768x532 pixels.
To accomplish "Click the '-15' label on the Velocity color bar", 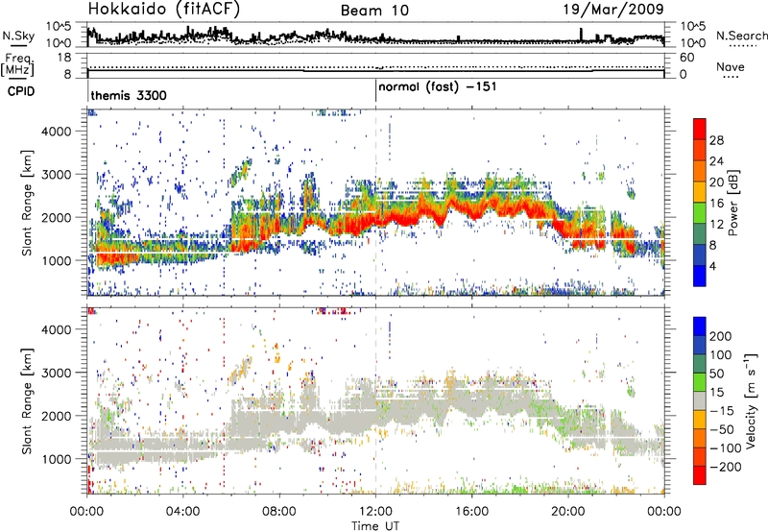I will pyautogui.click(x=721, y=411).
